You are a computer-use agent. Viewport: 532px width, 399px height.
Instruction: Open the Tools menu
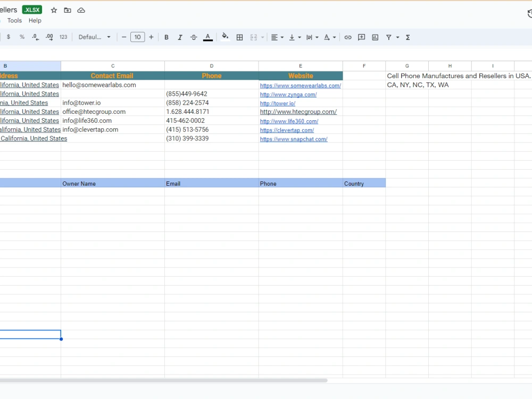point(14,20)
